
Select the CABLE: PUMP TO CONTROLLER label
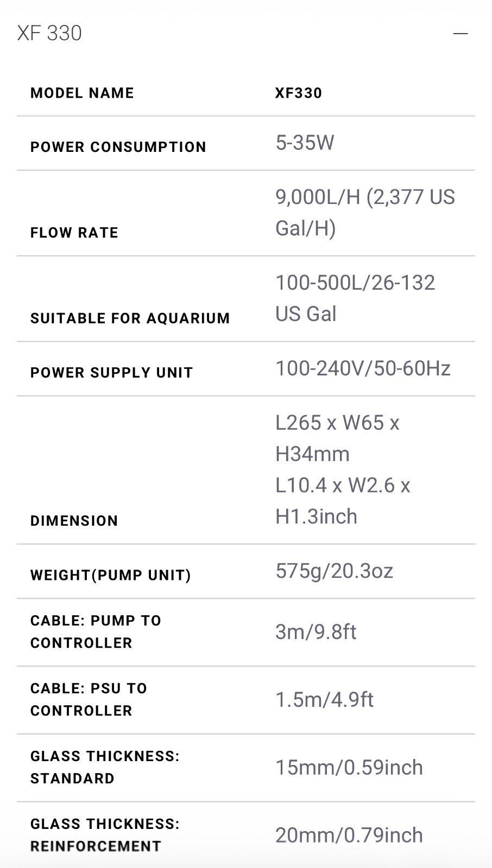tap(96, 631)
